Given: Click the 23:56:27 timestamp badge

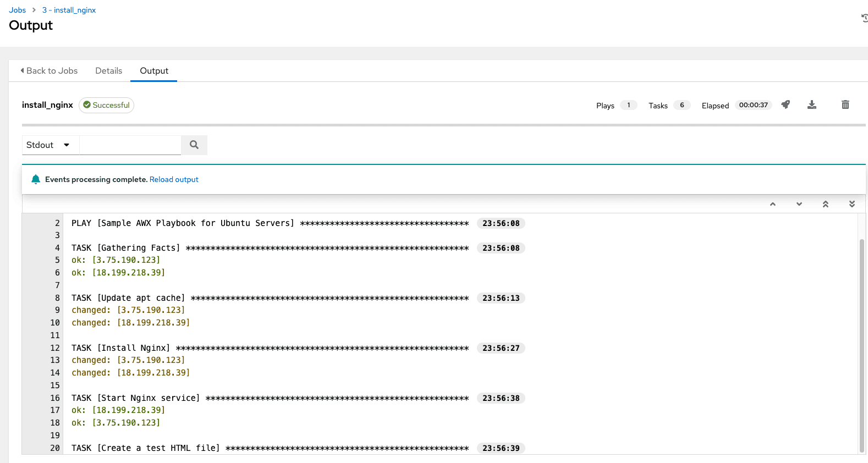Looking at the screenshot, I should [x=501, y=348].
